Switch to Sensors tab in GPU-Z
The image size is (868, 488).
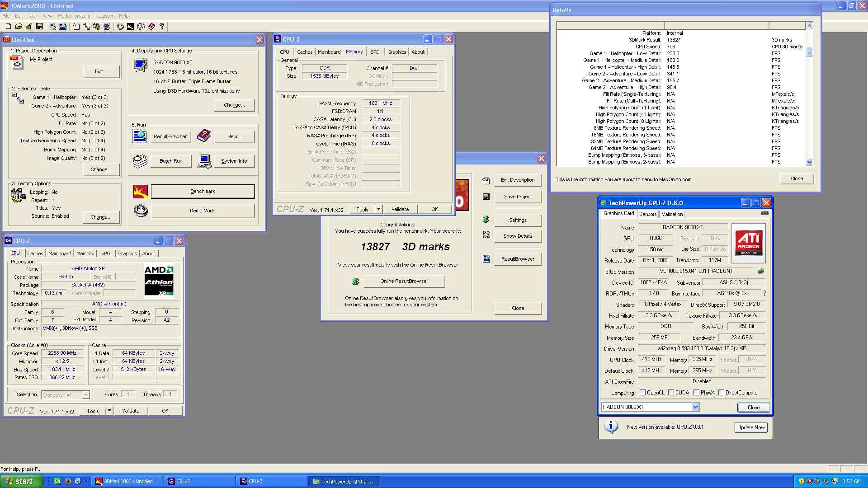click(x=647, y=214)
